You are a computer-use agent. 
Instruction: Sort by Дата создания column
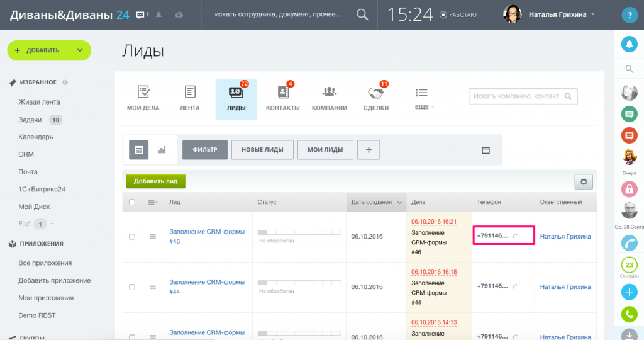pos(376,202)
